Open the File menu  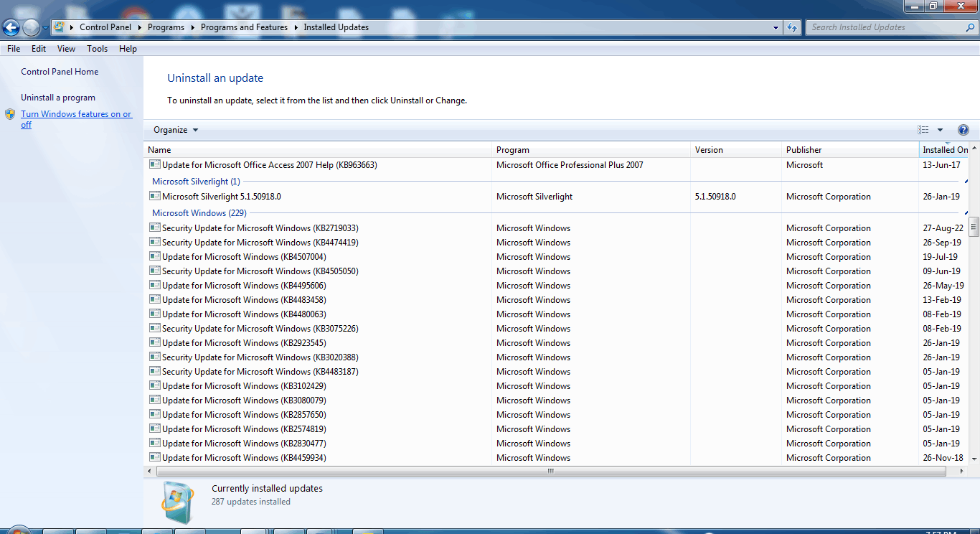pos(14,49)
